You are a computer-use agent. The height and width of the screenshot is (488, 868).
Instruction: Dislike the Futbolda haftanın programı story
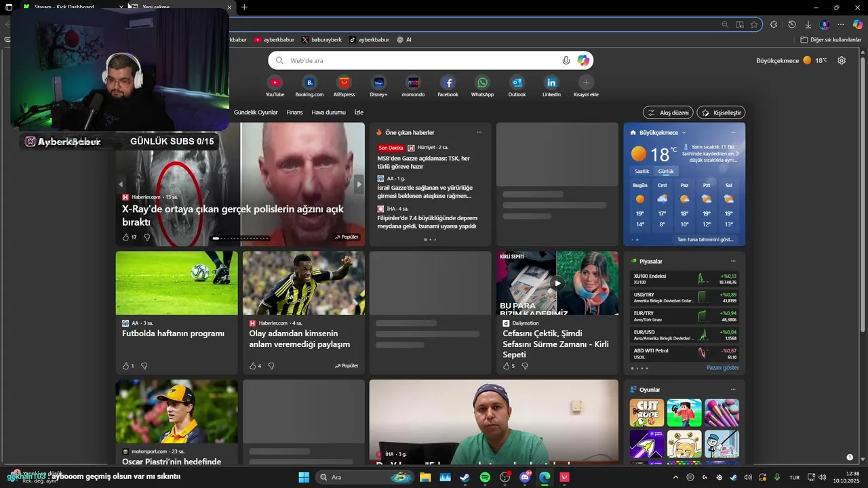click(x=144, y=366)
